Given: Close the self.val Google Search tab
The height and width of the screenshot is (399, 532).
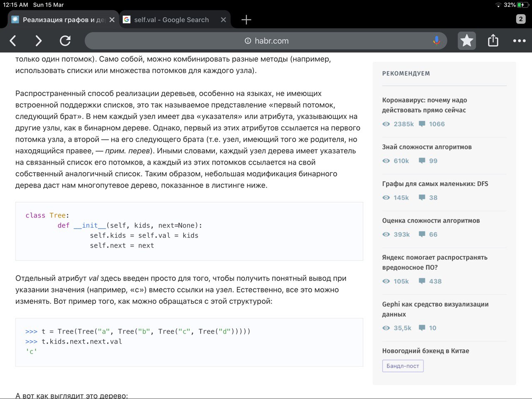Looking at the screenshot, I should 223,20.
